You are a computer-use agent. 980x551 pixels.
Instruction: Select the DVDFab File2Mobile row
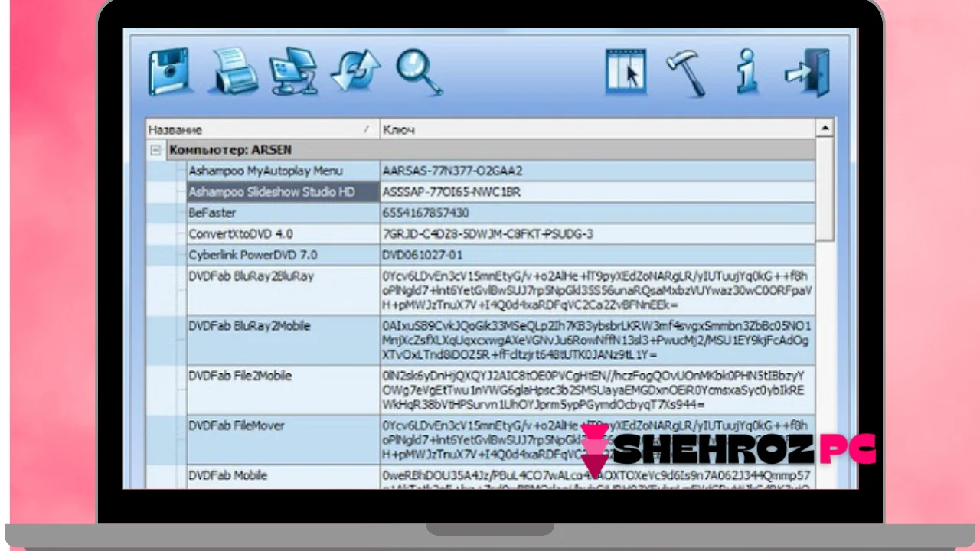[501, 390]
